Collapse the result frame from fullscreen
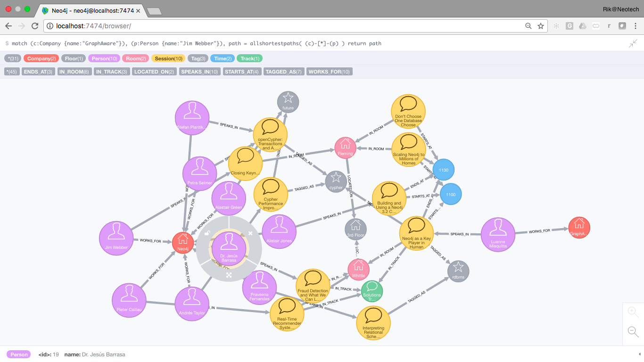644x362 pixels. pyautogui.click(x=633, y=43)
